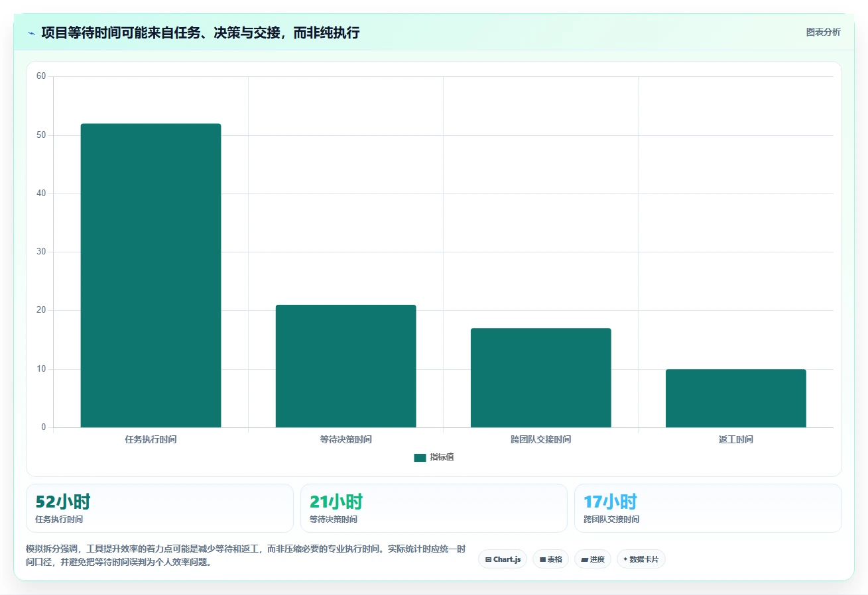Click the teal legend color box
The width and height of the screenshot is (868, 595).
(x=420, y=457)
